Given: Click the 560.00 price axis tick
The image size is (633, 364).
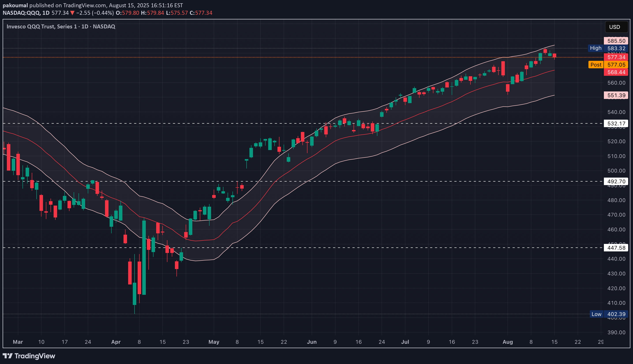Looking at the screenshot, I should click(616, 83).
